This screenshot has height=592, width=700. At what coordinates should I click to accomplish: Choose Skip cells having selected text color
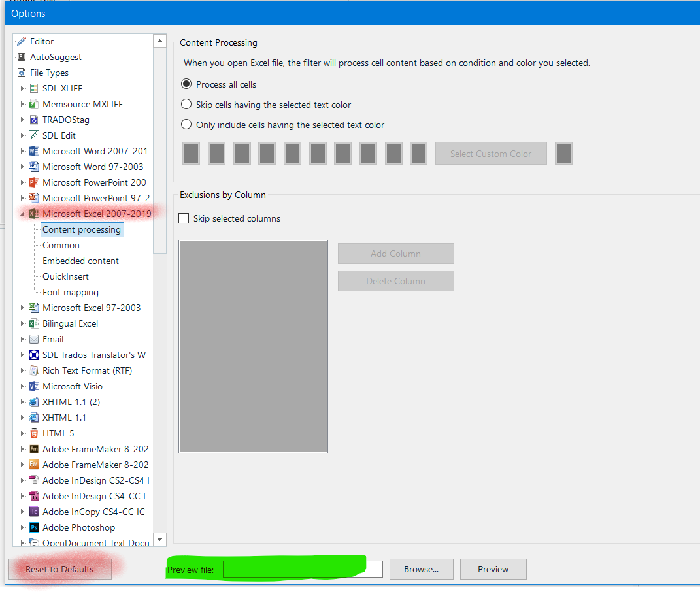coord(186,104)
